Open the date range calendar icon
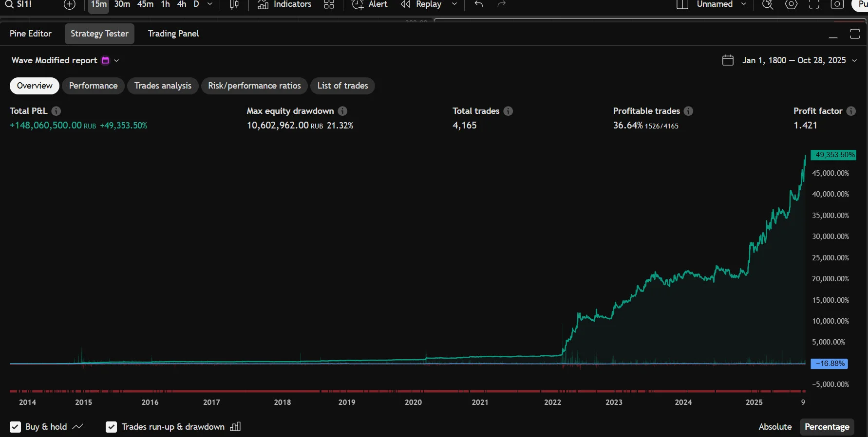Image resolution: width=868 pixels, height=437 pixels. coord(728,60)
